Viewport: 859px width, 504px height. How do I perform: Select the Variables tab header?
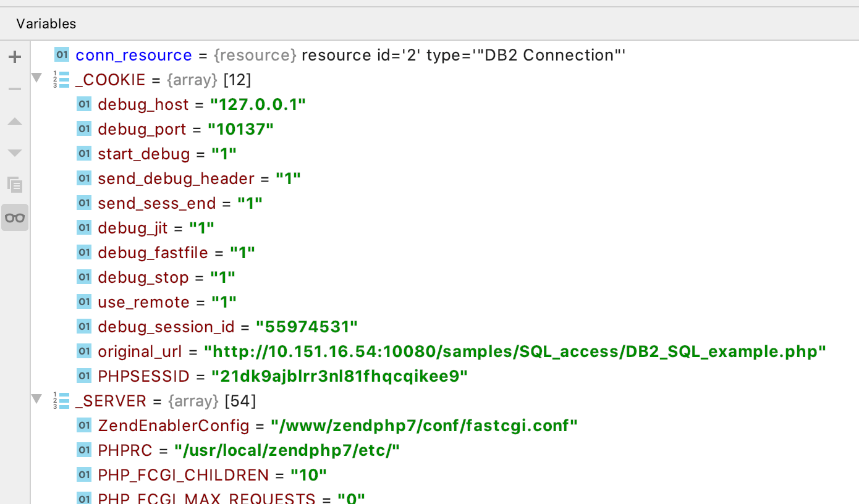point(46,23)
